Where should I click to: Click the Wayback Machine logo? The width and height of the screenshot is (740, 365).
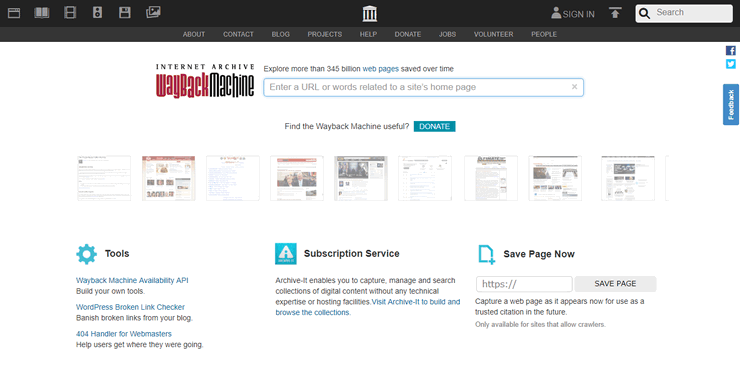[x=205, y=81]
